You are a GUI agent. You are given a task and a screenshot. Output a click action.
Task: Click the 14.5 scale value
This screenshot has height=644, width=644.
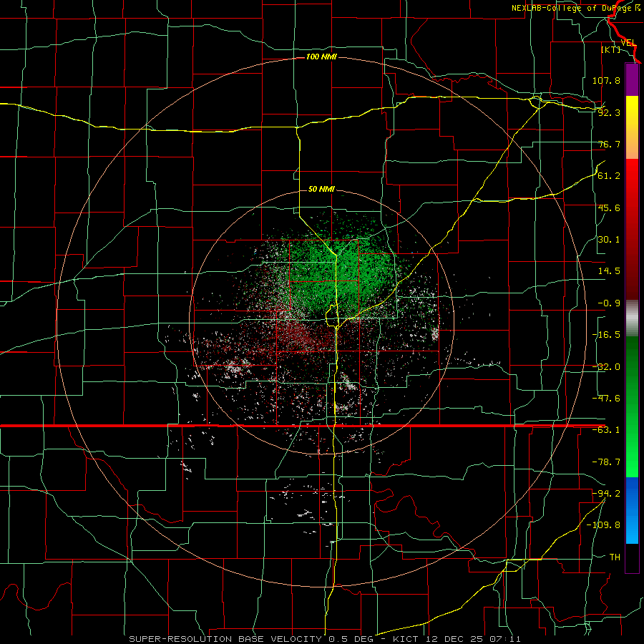[x=609, y=271]
